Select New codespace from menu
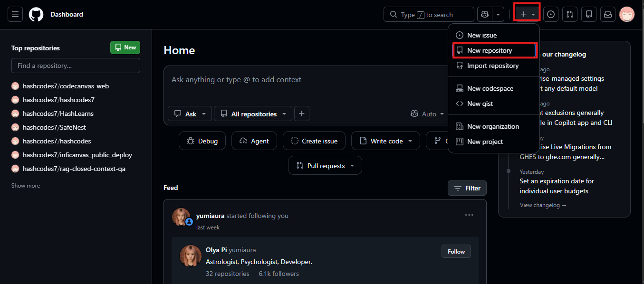Screen dimensions: 644x284 coord(494,88)
